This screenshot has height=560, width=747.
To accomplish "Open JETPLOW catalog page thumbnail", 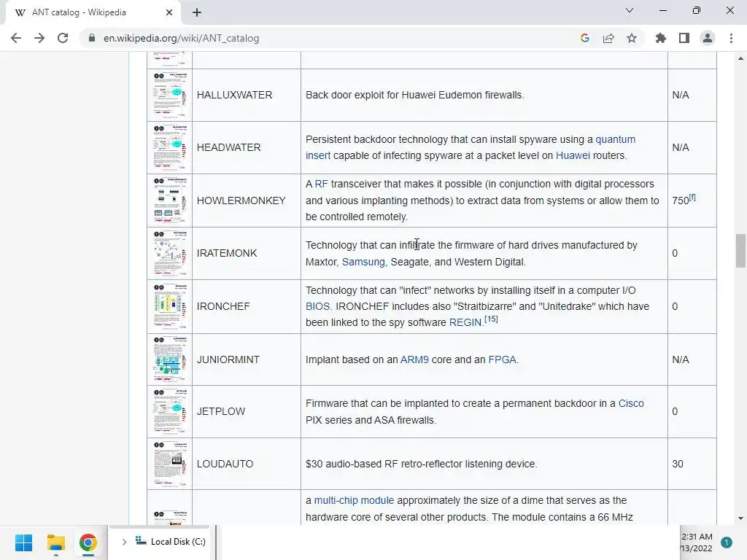I will click(x=170, y=411).
